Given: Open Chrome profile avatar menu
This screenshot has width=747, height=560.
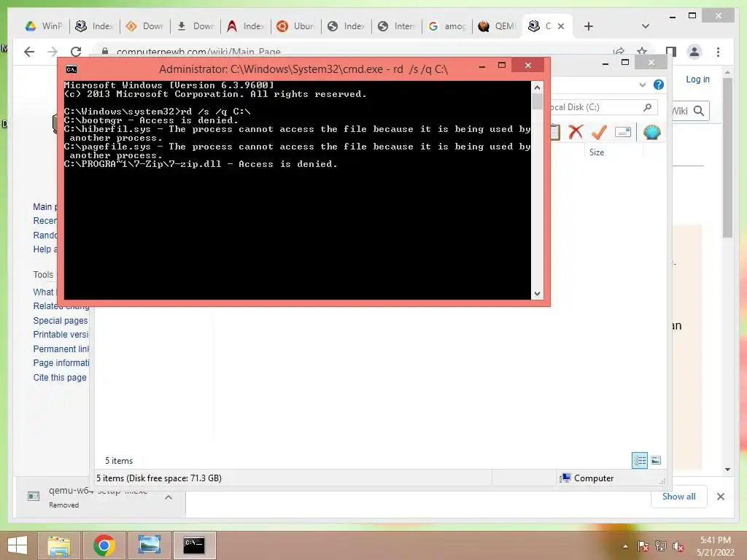Looking at the screenshot, I should [x=694, y=52].
